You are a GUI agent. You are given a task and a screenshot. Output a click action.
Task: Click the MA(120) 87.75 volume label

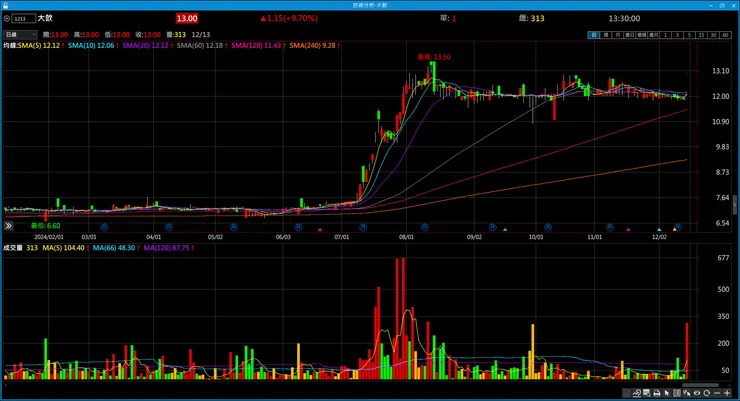pos(166,248)
